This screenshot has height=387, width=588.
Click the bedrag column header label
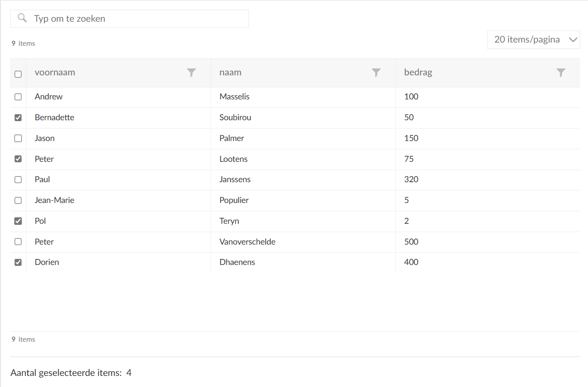click(418, 73)
